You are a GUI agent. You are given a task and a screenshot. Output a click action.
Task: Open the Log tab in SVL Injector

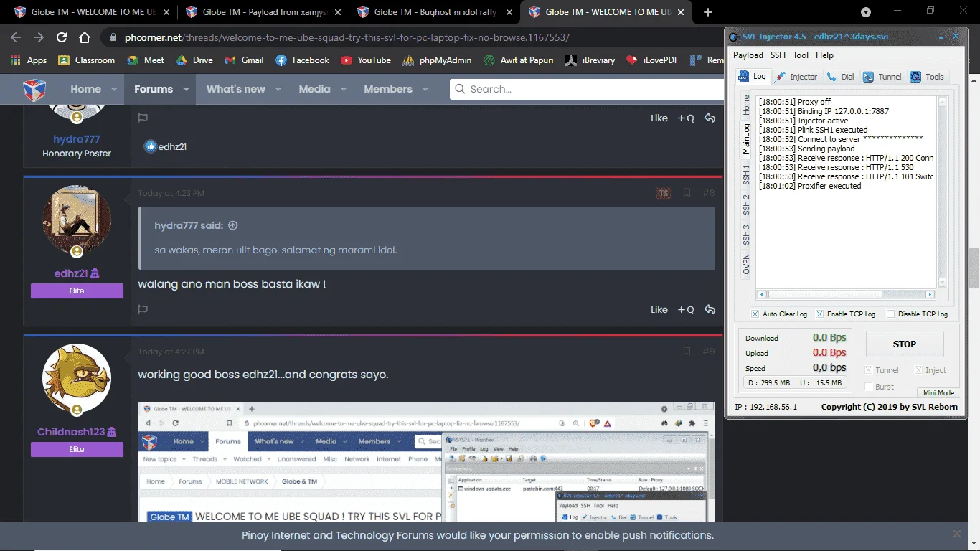pos(753,77)
